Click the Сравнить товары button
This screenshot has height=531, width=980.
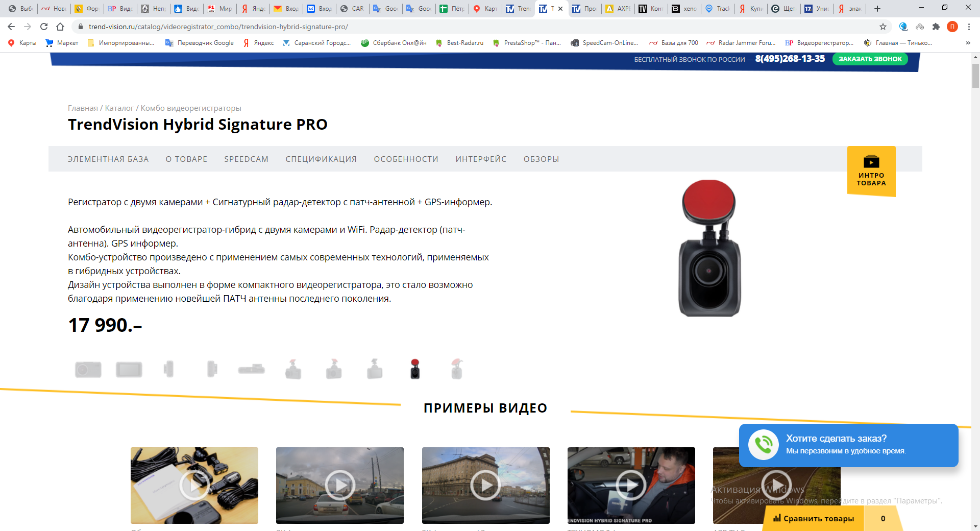click(814, 519)
